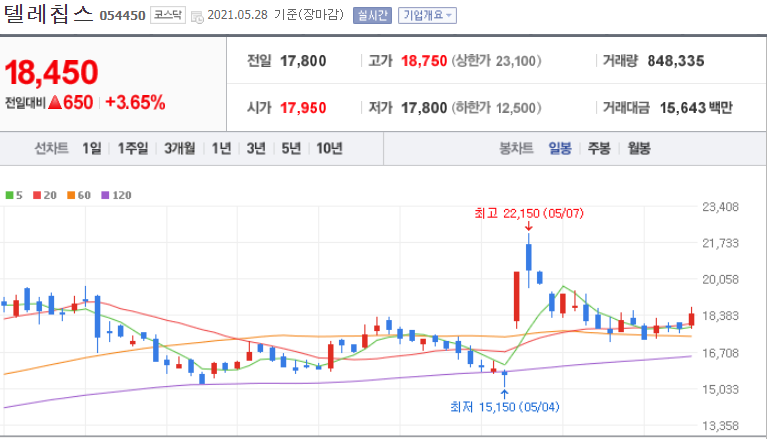Screen dimensions: 767x439
Task: Show the 3년 line chart
Action: click(x=256, y=148)
